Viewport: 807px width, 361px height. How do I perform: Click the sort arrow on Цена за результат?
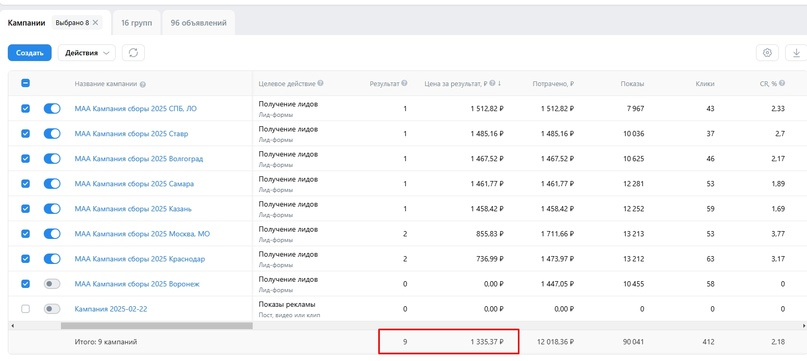[500, 83]
